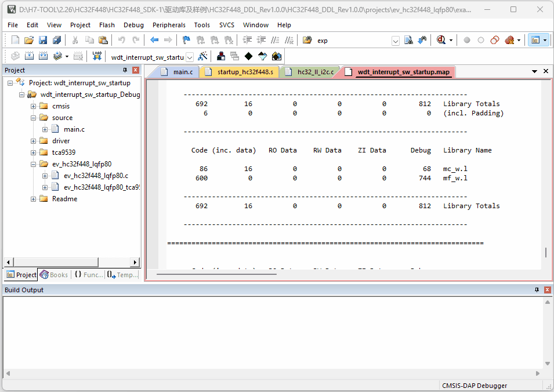This screenshot has height=392, width=554.
Task: Open Manage Run-Time Environment diamond icon
Action: pos(248,56)
